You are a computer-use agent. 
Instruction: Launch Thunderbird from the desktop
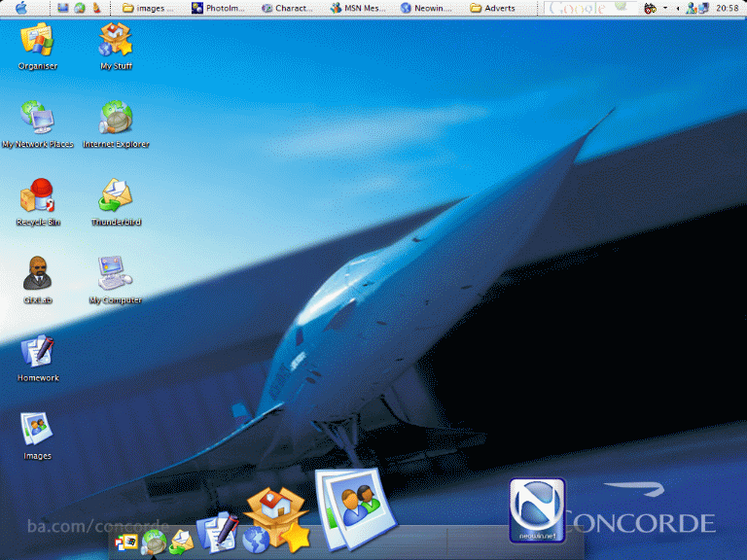pyautogui.click(x=116, y=202)
